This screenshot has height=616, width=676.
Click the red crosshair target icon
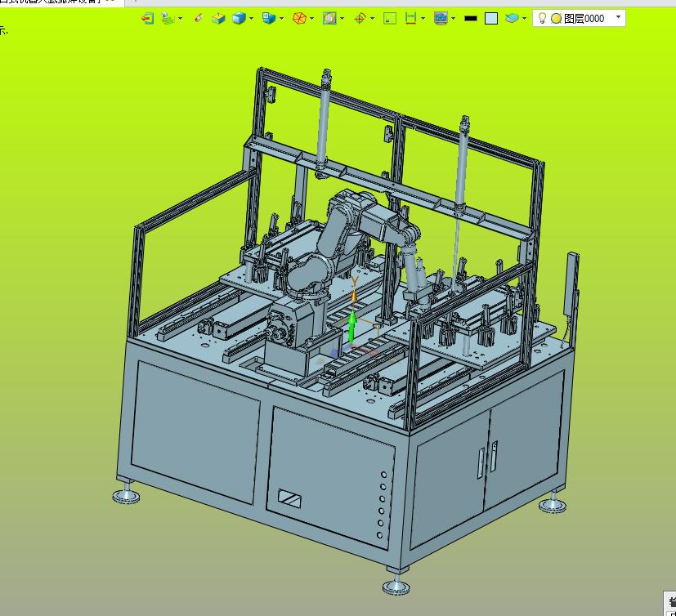(360, 19)
